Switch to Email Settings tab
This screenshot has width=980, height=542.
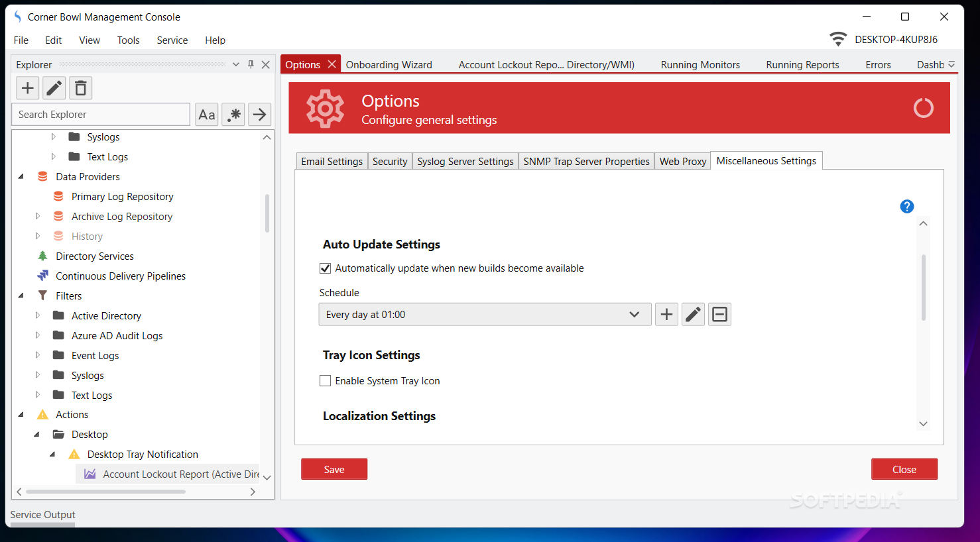coord(332,162)
